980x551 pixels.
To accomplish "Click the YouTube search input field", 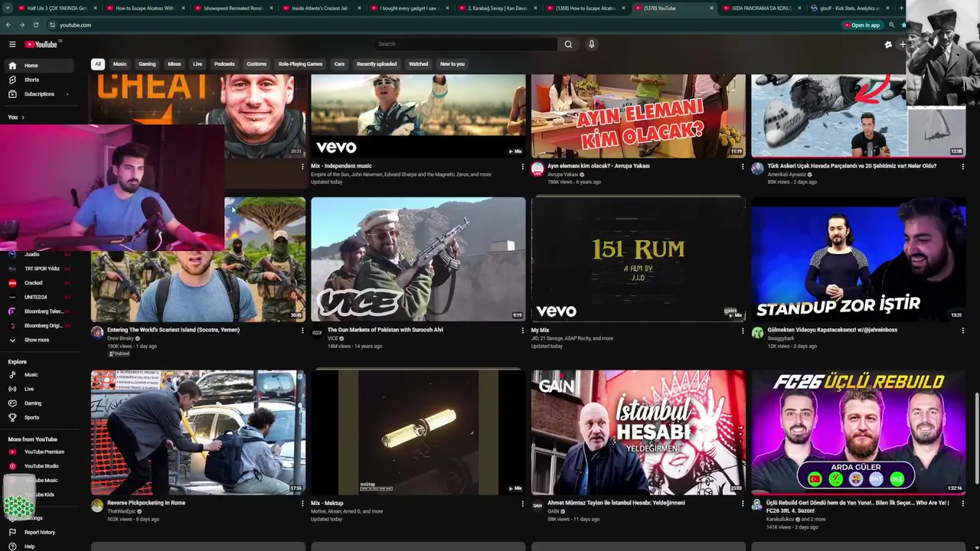I will tap(465, 44).
